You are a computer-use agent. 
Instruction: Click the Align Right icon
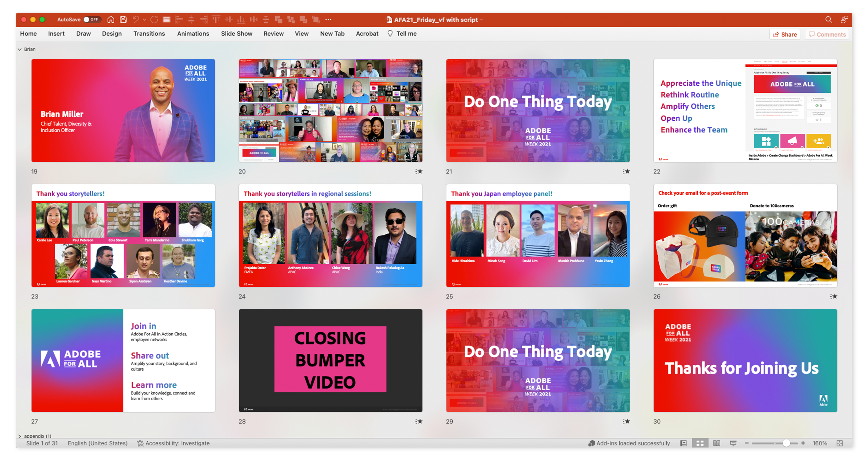(204, 19)
